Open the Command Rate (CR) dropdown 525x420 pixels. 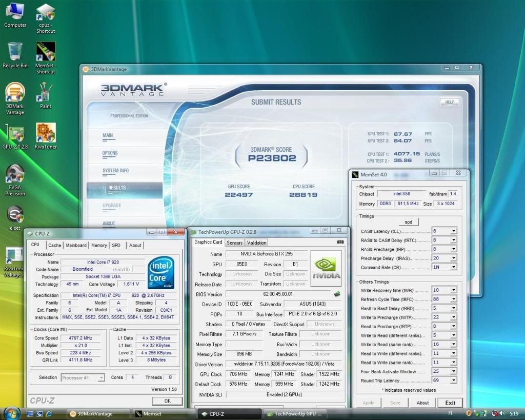pos(453,267)
